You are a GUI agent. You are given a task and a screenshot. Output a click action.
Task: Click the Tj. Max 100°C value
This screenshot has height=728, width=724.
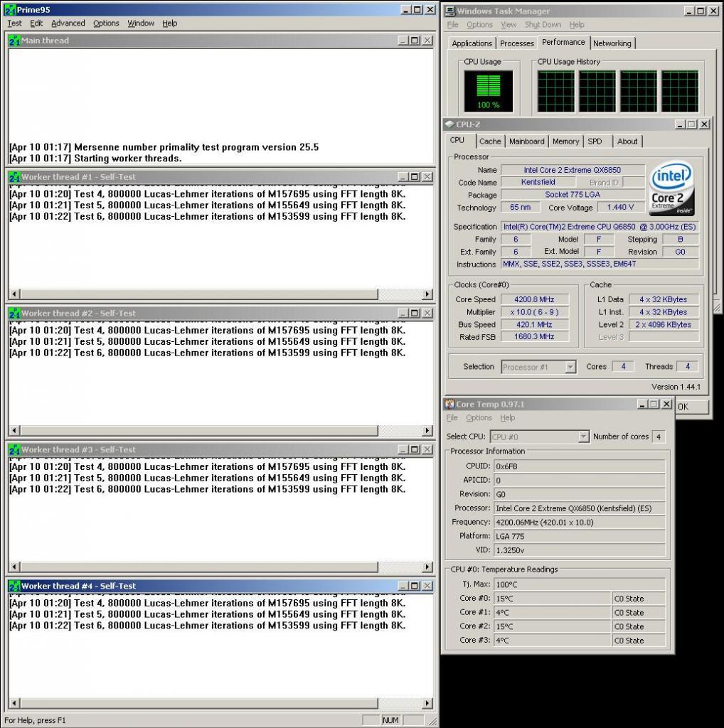point(579,584)
